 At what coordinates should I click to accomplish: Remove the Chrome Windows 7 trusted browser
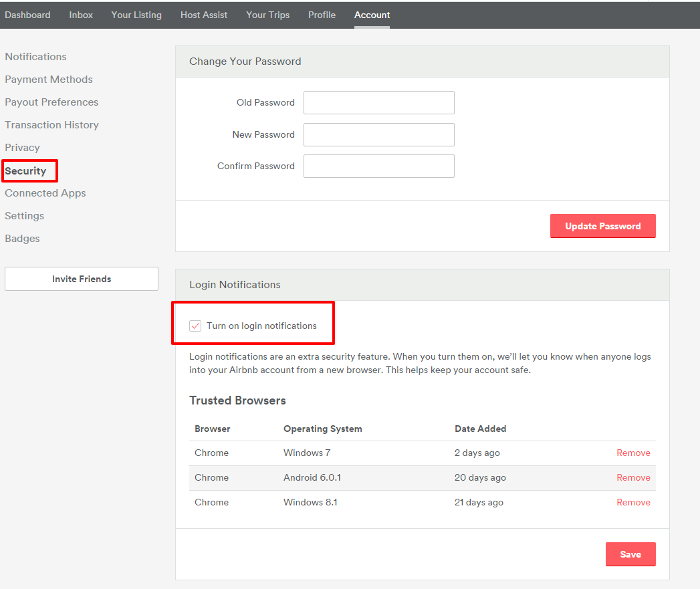point(632,453)
